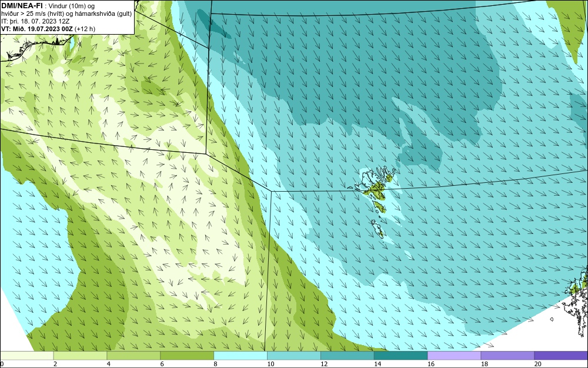The image size is (588, 368).
Task: Click the 8–10 m/s pale cyan legend swatch
Action: [x=240, y=355]
